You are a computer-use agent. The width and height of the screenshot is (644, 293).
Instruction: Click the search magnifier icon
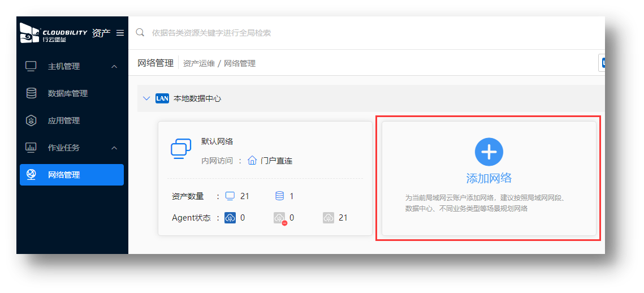coord(140,32)
